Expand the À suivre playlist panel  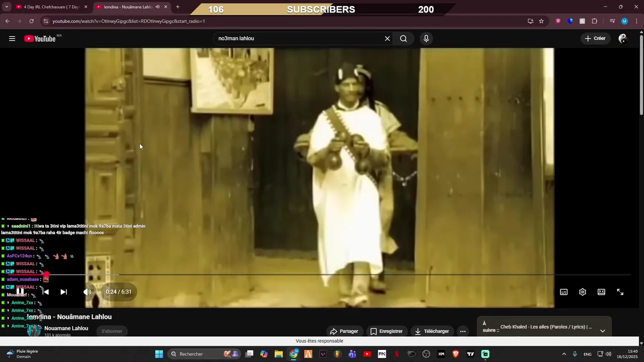click(603, 331)
